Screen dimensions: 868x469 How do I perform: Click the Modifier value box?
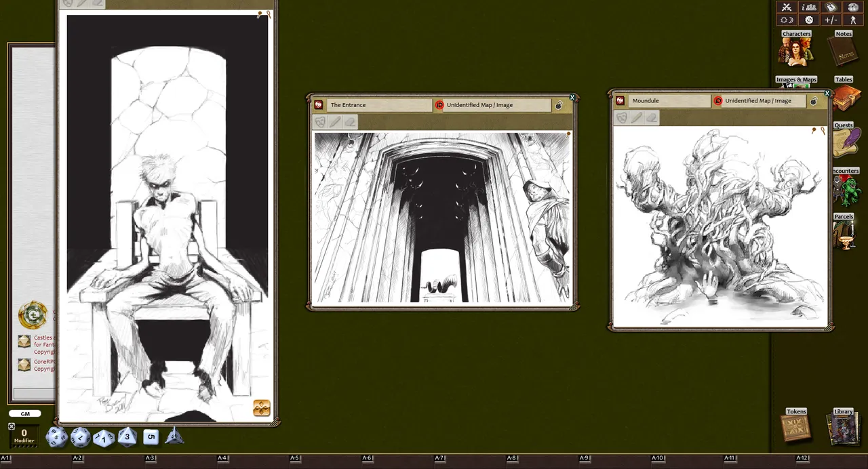(x=24, y=434)
